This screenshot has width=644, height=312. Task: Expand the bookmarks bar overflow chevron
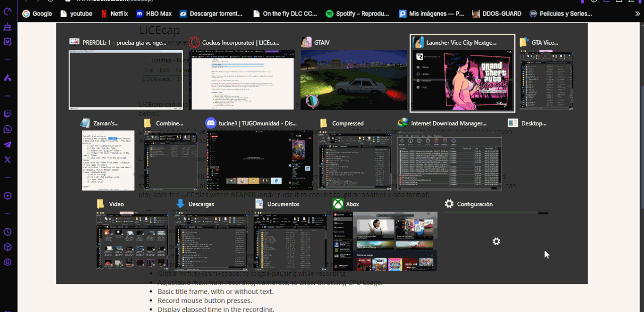(x=637, y=14)
